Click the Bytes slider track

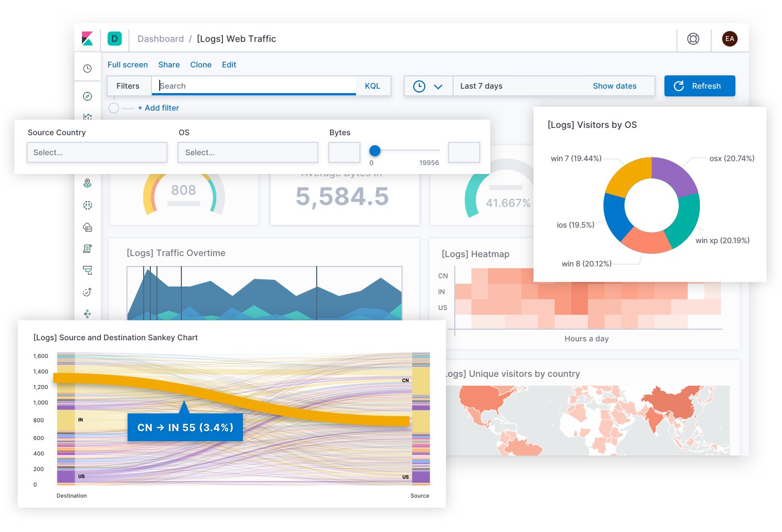[x=405, y=150]
